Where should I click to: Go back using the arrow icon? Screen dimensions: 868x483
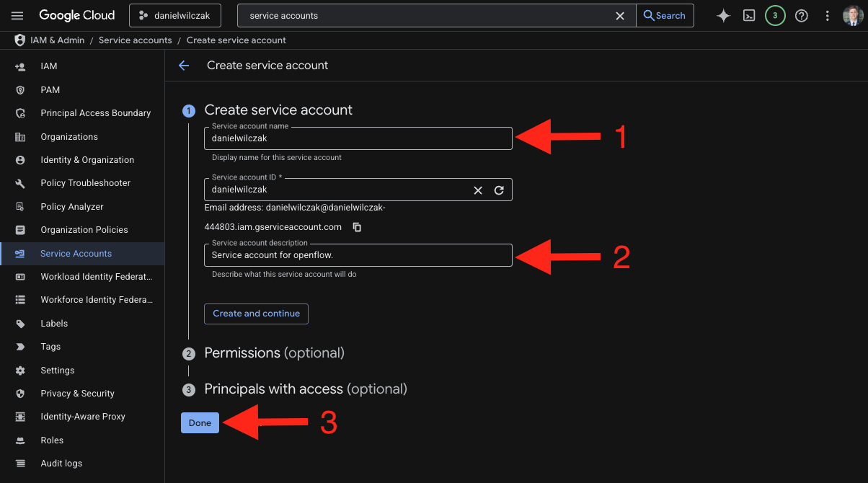coord(184,66)
